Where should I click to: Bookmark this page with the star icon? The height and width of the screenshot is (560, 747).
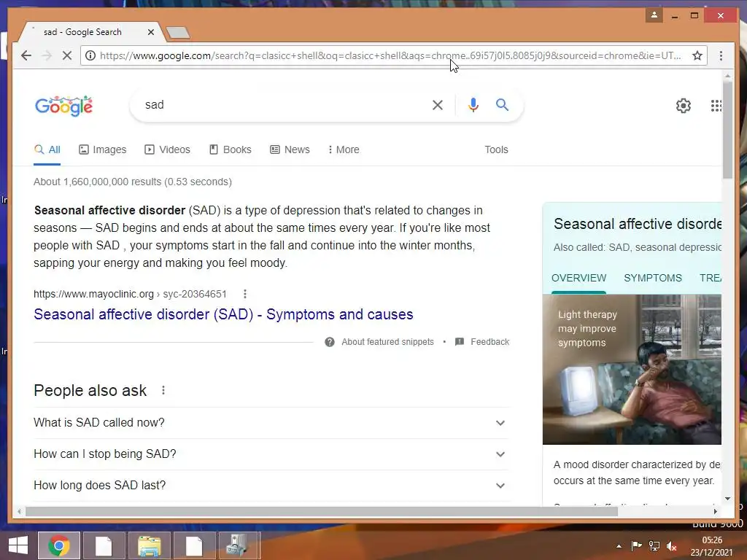pos(697,55)
